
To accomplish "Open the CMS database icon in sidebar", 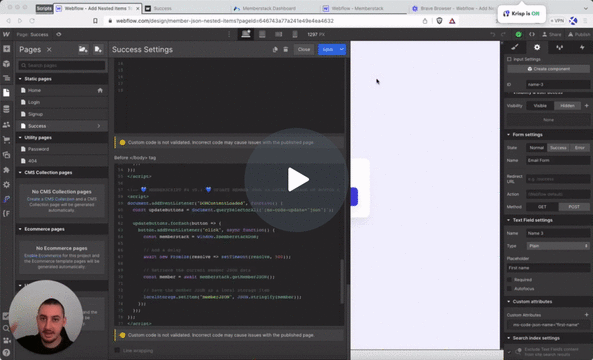I will [6, 109].
